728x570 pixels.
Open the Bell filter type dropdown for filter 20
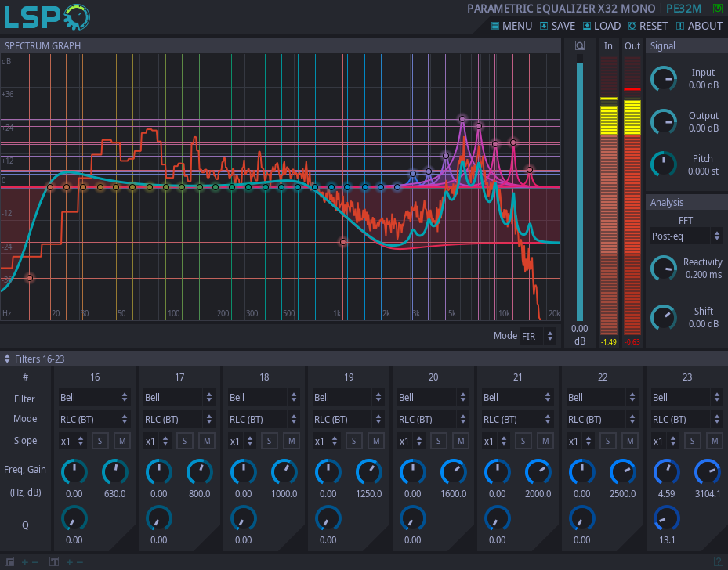click(x=433, y=398)
